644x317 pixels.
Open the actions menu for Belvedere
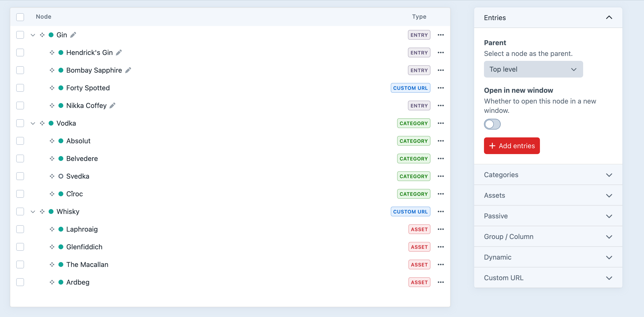[x=441, y=158]
